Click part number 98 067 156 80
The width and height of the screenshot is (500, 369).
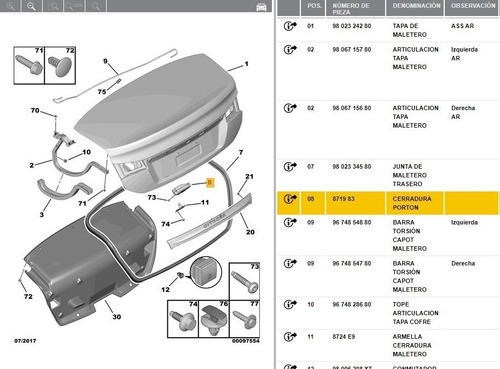[x=351, y=108]
